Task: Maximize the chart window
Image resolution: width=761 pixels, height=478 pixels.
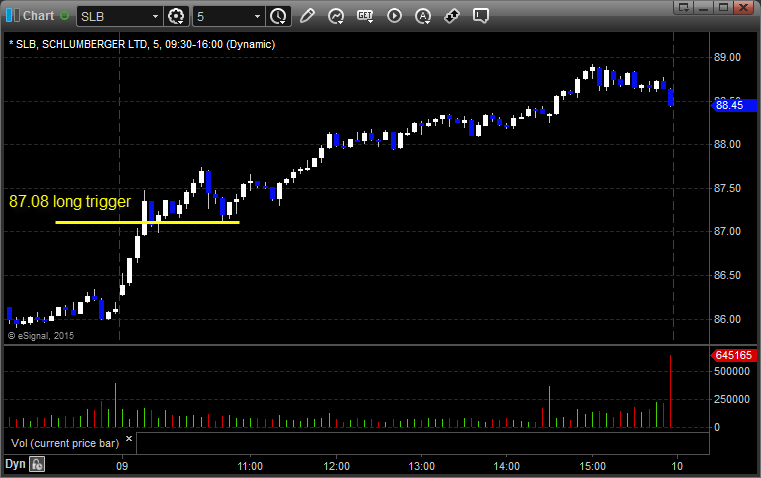Action: (723, 7)
